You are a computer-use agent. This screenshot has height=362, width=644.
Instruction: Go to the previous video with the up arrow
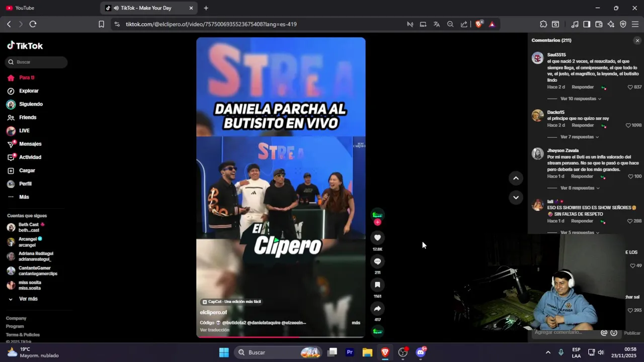click(x=516, y=178)
